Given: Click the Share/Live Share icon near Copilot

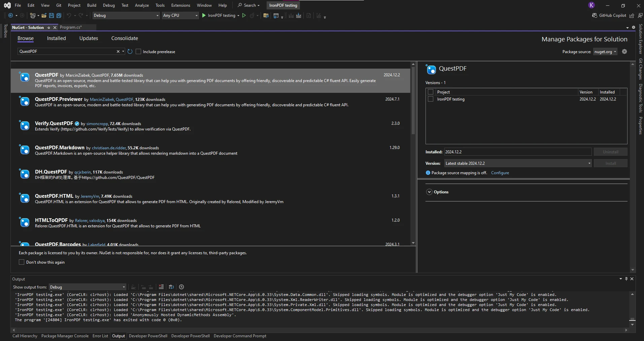Looking at the screenshot, I should [632, 15].
